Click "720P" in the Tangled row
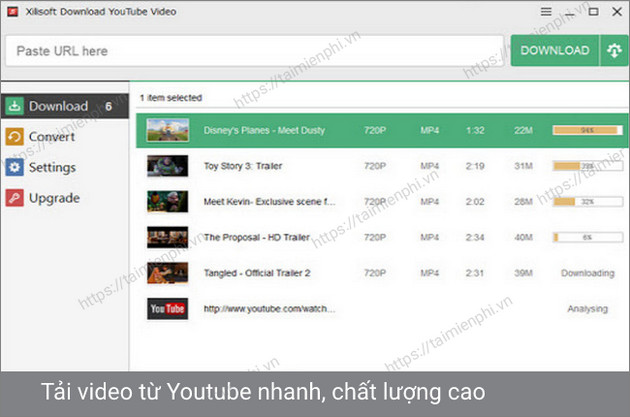 375,273
